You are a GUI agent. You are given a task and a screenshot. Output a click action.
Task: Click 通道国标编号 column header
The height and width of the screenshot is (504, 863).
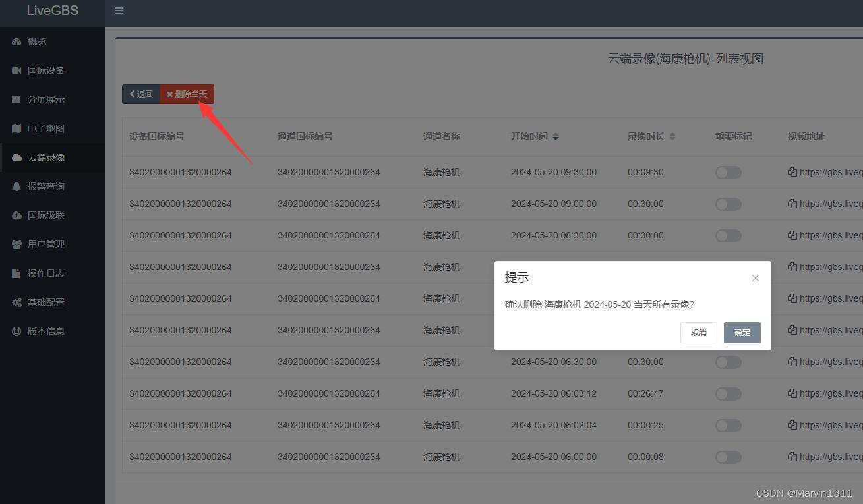tap(305, 136)
